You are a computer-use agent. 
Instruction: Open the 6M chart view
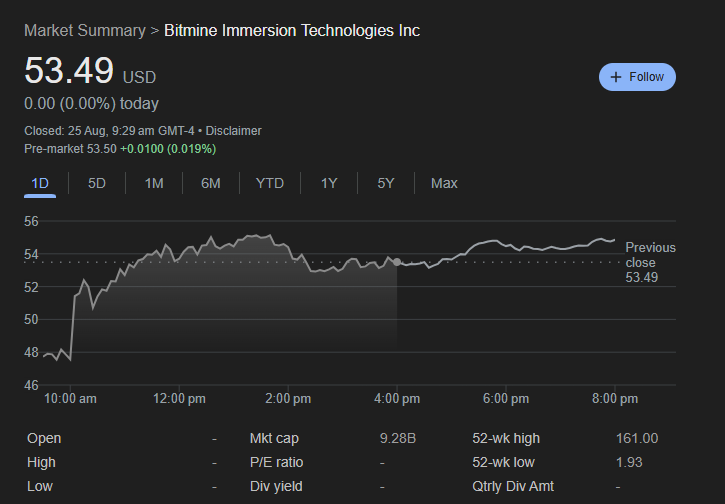[211, 183]
